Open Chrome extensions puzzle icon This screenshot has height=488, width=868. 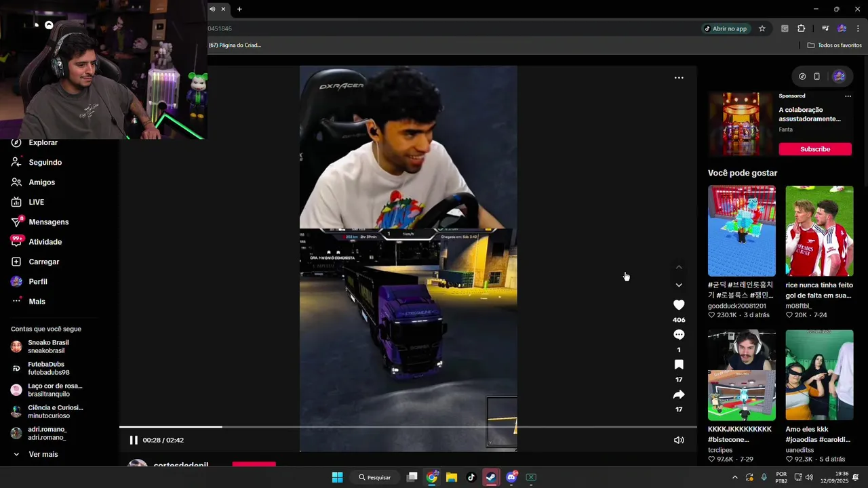[802, 28]
